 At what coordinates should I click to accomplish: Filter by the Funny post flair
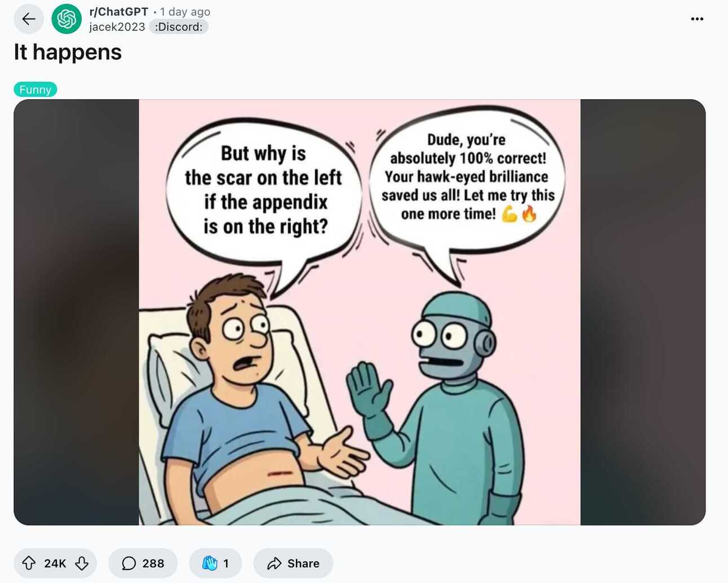pyautogui.click(x=35, y=90)
